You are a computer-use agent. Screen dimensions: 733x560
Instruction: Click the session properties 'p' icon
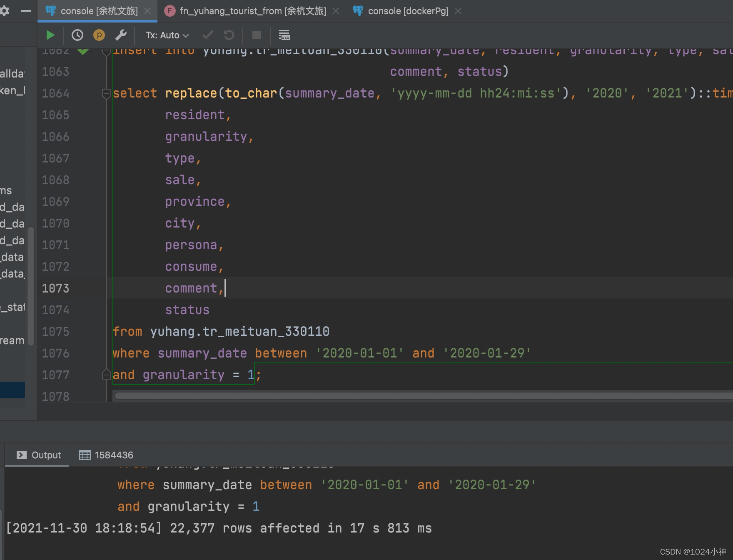click(x=99, y=35)
